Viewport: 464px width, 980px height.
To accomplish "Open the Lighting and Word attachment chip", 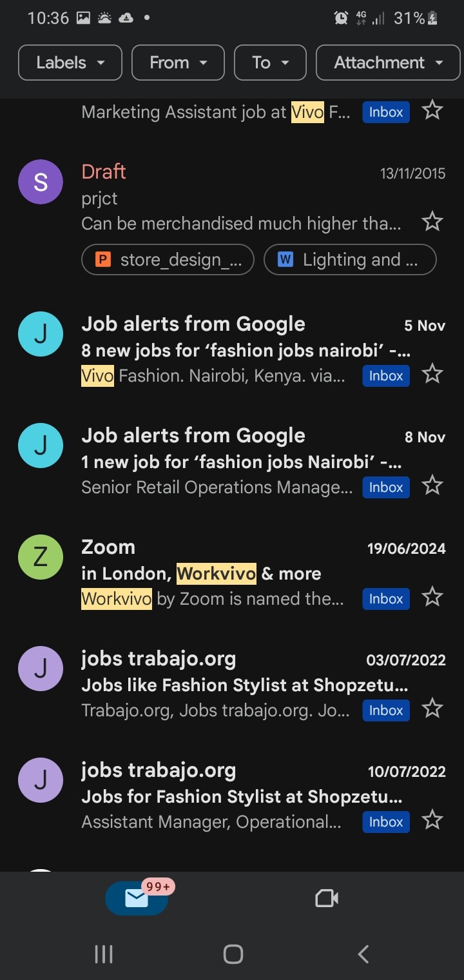I will (x=350, y=260).
